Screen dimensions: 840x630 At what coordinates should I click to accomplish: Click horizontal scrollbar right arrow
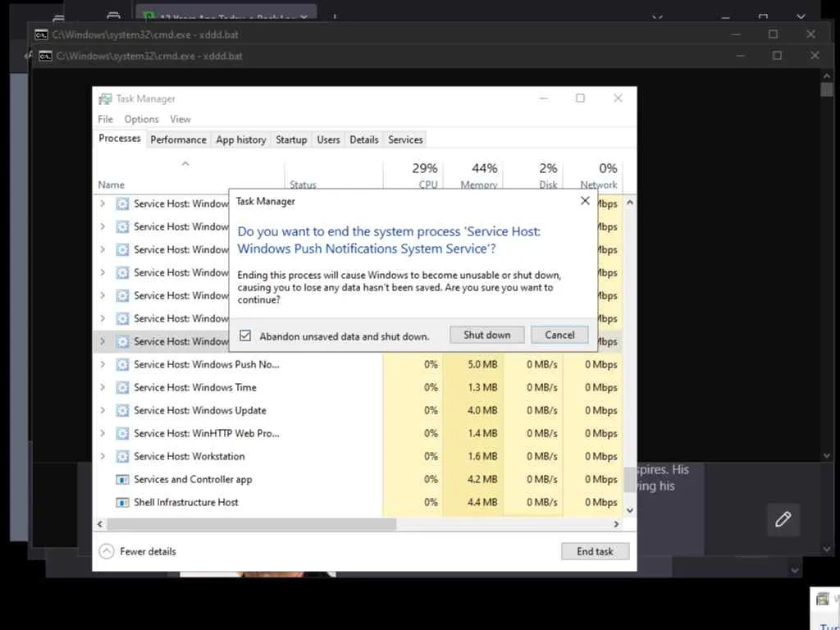pyautogui.click(x=616, y=524)
